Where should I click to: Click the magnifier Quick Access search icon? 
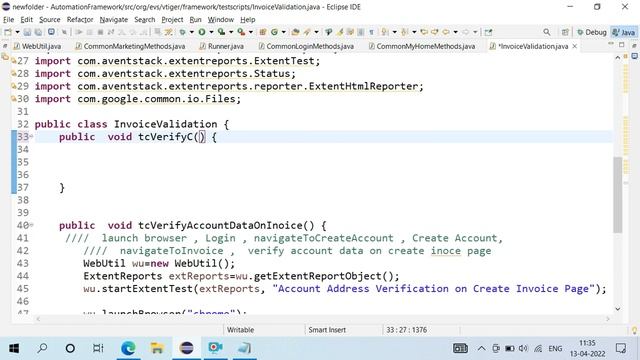tap(547, 32)
